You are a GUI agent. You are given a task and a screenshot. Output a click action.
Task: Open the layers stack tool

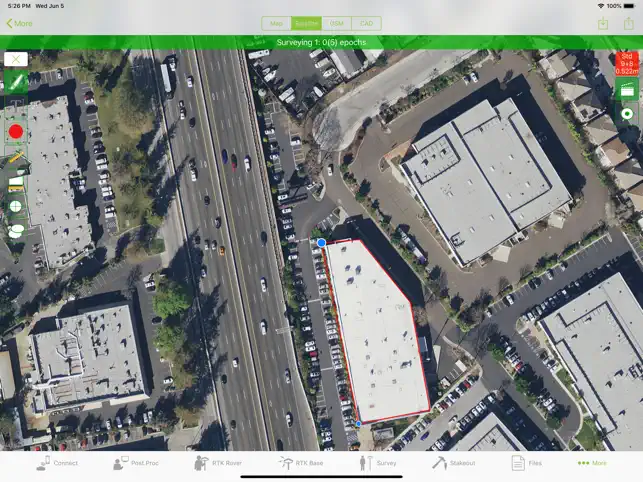16,183
